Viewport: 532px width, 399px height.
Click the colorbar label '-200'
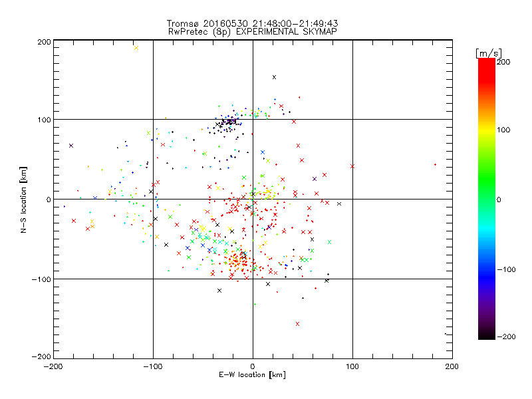[506, 336]
